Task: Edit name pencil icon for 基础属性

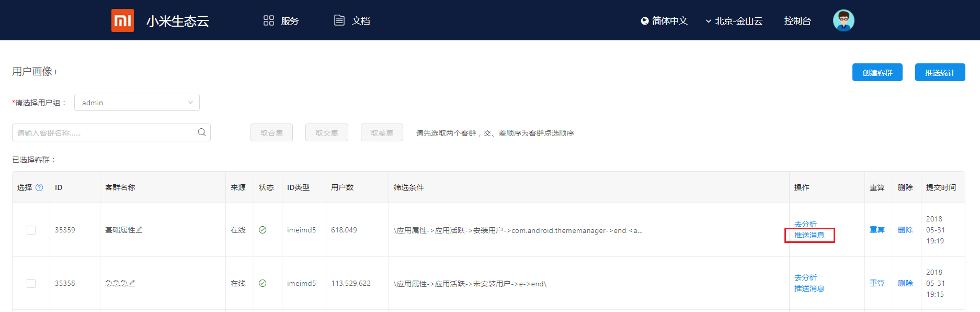Action: [140, 230]
